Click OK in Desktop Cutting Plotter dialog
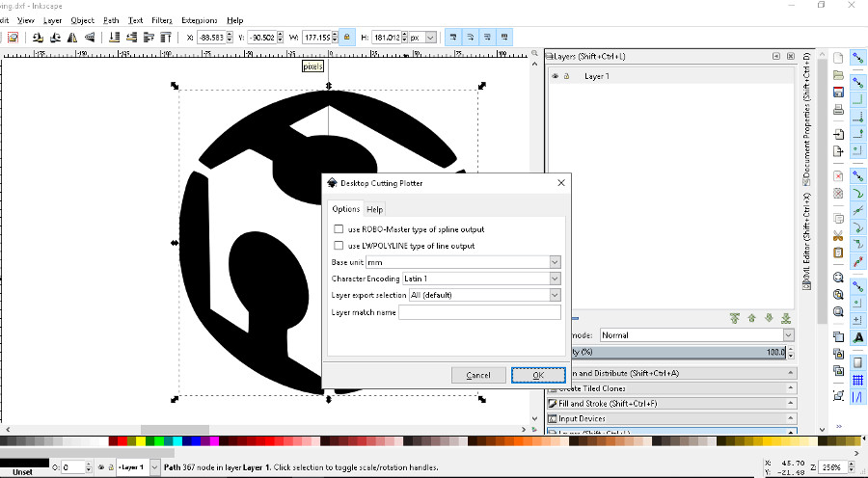The image size is (868, 478). [538, 375]
